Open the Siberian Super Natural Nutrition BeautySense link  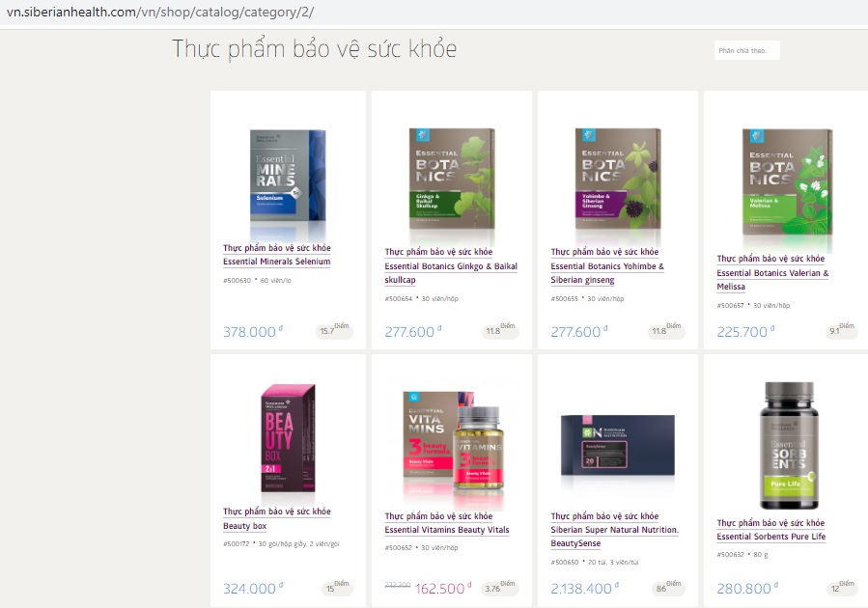[x=614, y=530]
